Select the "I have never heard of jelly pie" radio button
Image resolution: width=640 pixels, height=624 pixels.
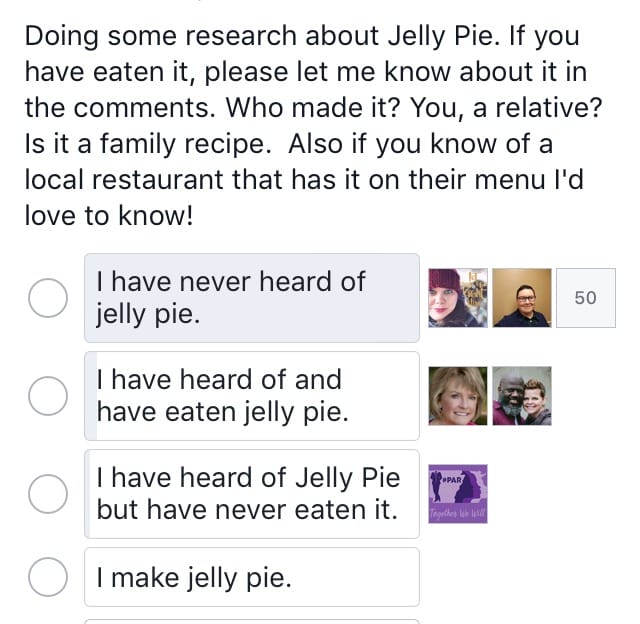tap(47, 298)
